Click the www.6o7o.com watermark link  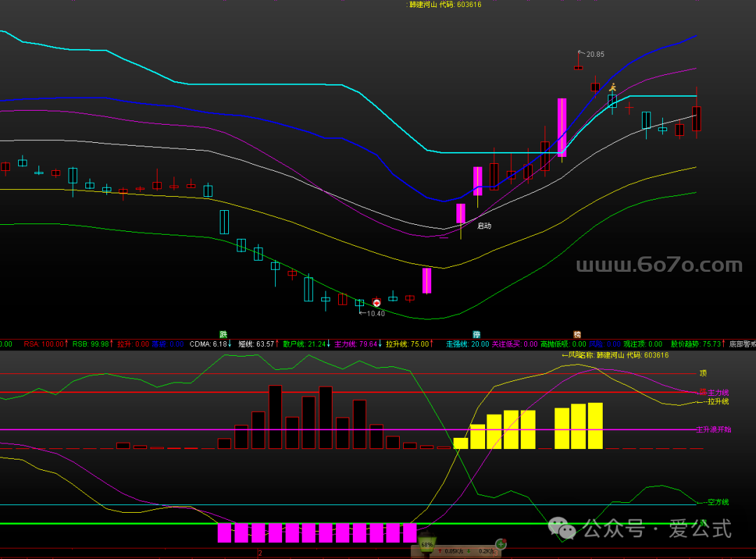coord(659,265)
